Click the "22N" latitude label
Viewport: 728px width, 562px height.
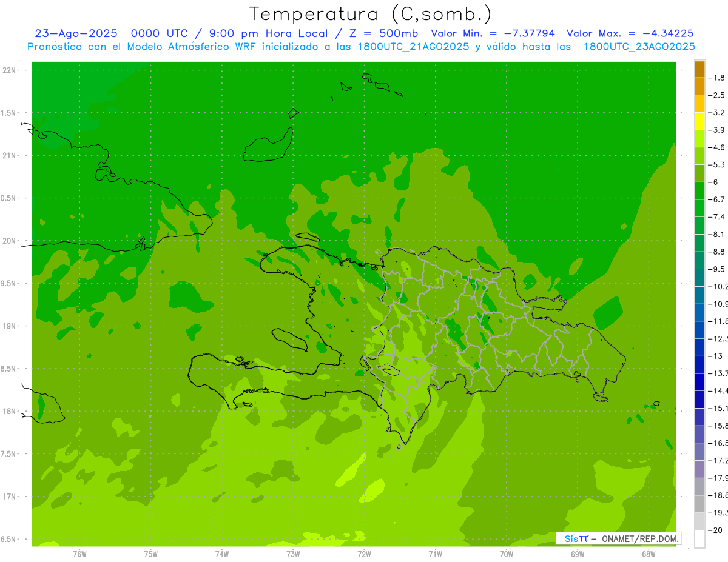click(9, 70)
